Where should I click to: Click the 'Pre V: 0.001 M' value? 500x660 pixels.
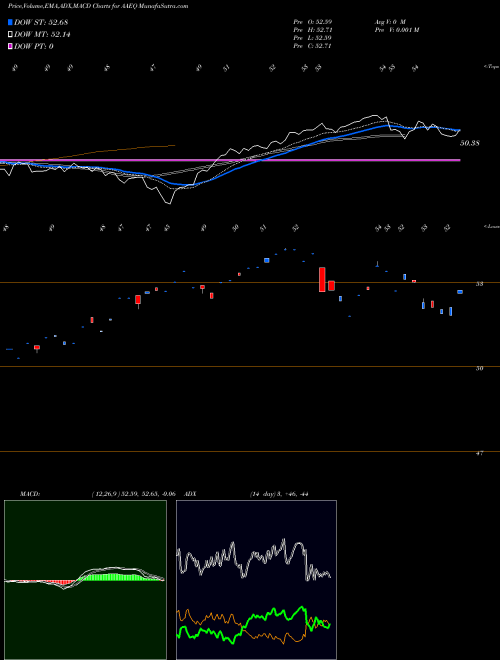tap(396, 30)
